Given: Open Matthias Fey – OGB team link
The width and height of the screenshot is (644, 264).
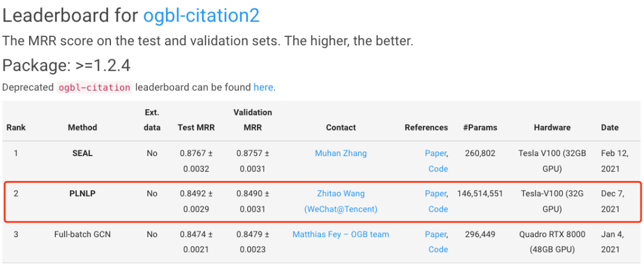Looking at the screenshot, I should [x=340, y=234].
